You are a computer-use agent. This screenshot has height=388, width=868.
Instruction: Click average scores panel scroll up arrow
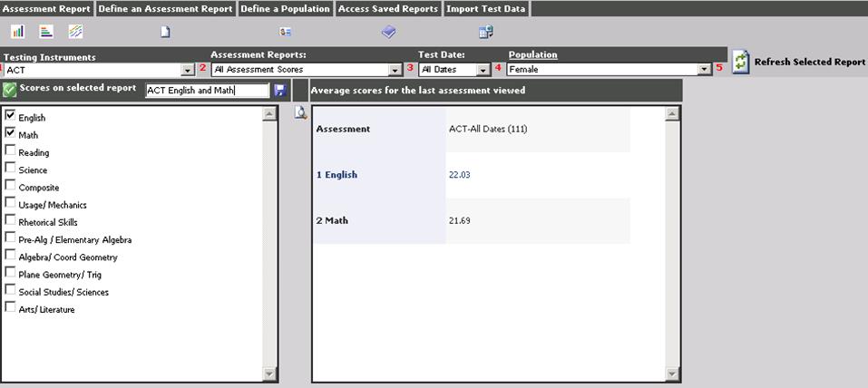[672, 114]
